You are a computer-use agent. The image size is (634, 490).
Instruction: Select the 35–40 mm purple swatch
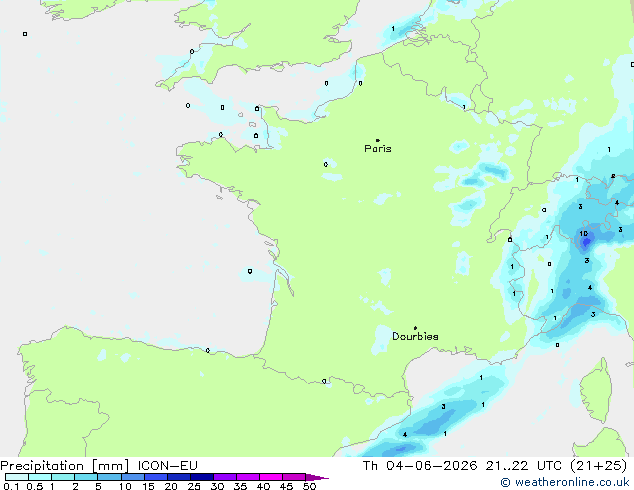tap(248, 477)
